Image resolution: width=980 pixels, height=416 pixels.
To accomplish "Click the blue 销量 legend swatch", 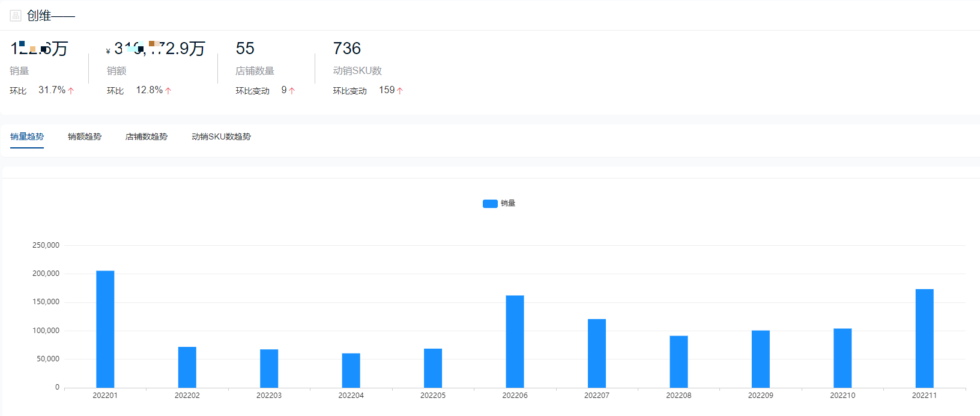I will pos(490,204).
